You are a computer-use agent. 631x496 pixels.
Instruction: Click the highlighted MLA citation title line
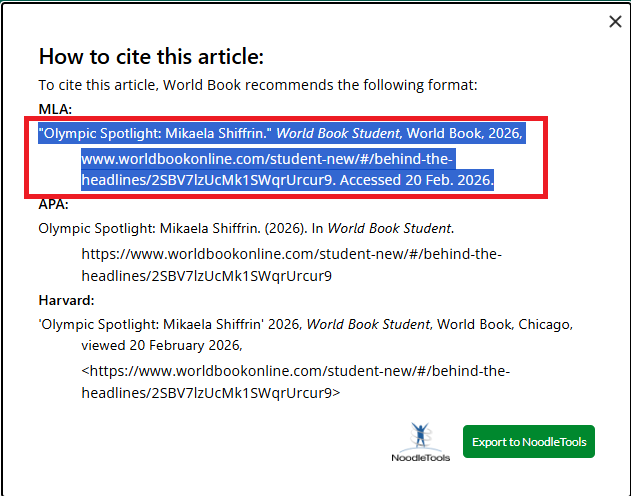(x=155, y=133)
